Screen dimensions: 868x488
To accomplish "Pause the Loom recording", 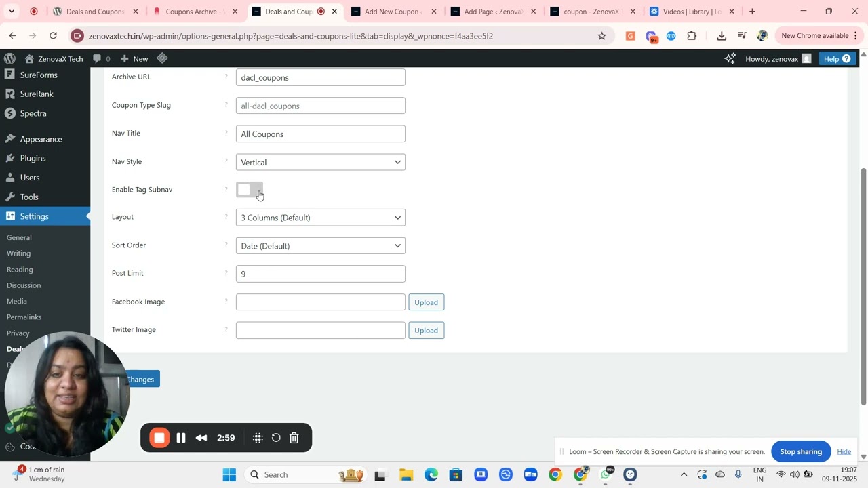I will (x=181, y=438).
